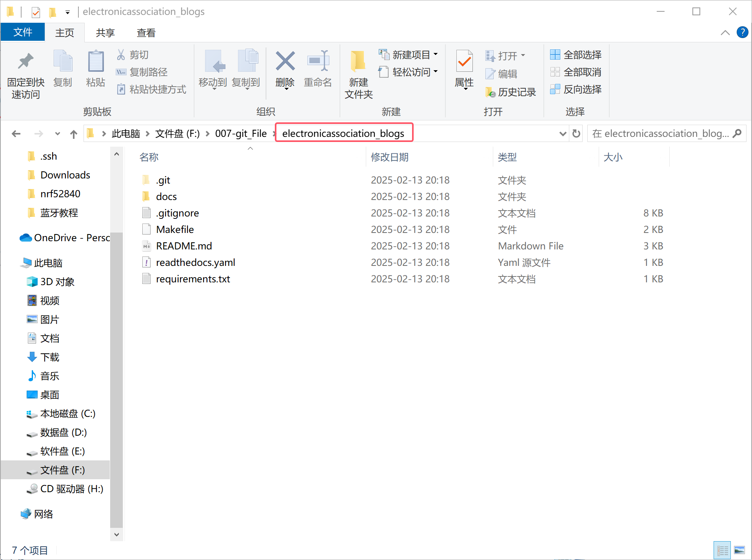Click the Copy icon in the clipboard group

coord(63,62)
